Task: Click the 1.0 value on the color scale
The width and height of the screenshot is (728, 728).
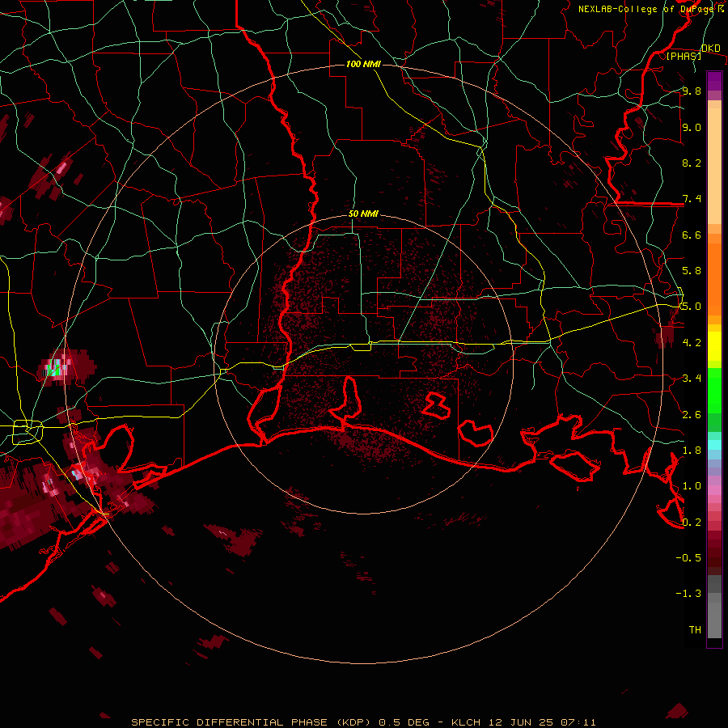Action: click(x=692, y=485)
